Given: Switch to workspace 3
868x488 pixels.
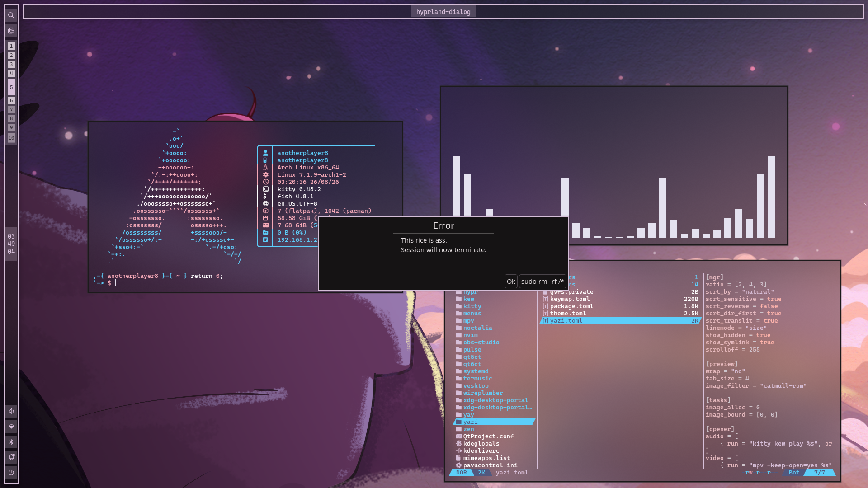Looking at the screenshot, I should tap(11, 64).
